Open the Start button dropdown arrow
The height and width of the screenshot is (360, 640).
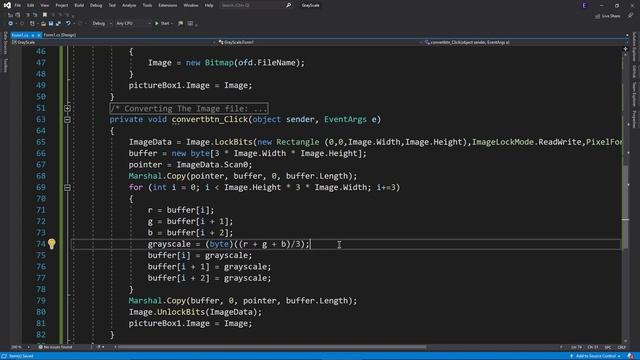point(172,24)
